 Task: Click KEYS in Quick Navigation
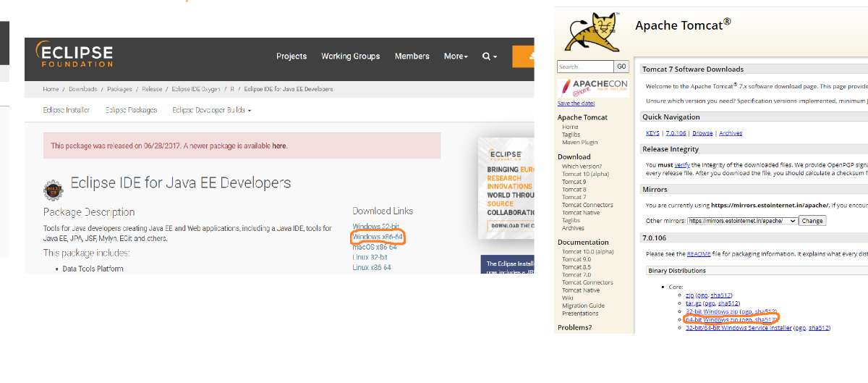[652, 133]
